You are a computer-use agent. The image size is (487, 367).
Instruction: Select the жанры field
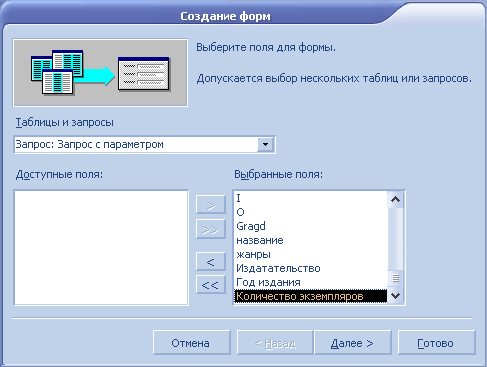click(x=311, y=254)
